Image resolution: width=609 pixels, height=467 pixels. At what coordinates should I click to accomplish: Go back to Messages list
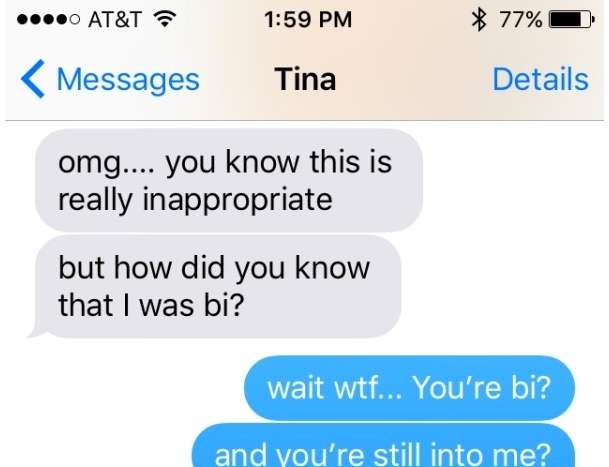(110, 79)
